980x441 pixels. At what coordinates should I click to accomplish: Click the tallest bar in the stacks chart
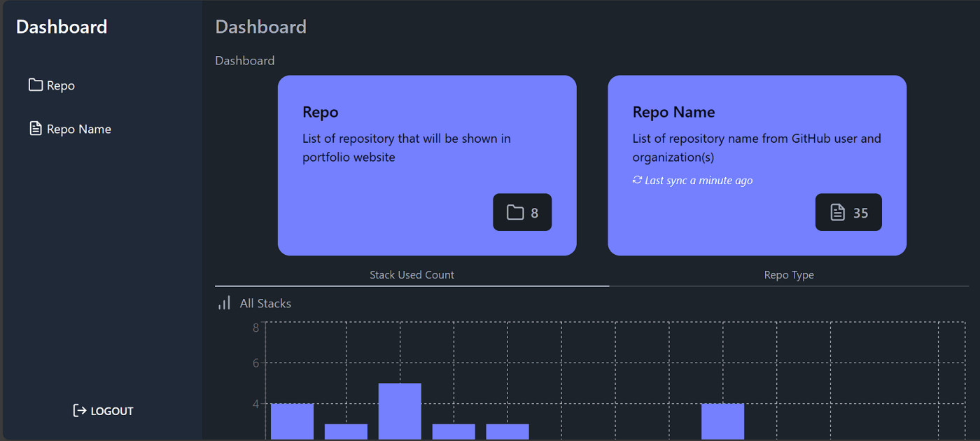[400, 412]
